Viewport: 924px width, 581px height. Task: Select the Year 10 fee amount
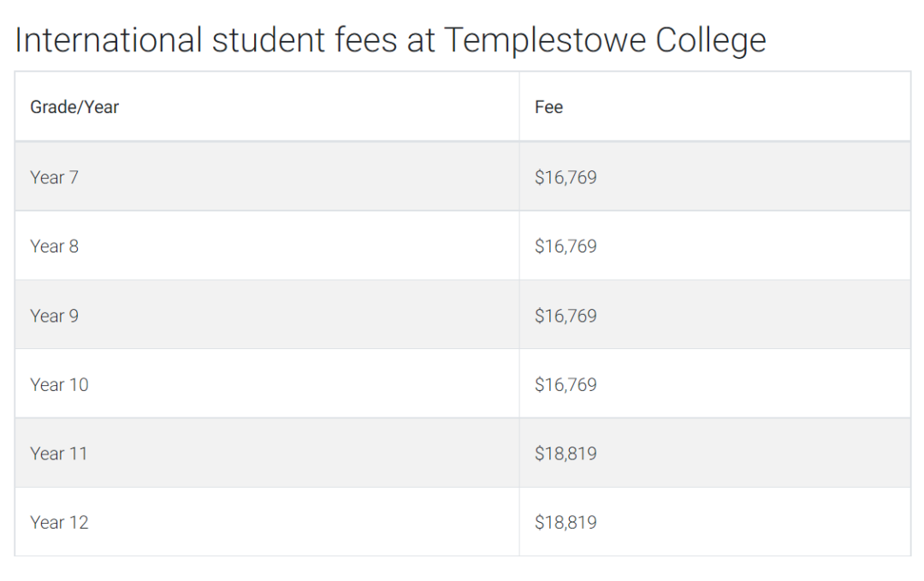click(566, 385)
